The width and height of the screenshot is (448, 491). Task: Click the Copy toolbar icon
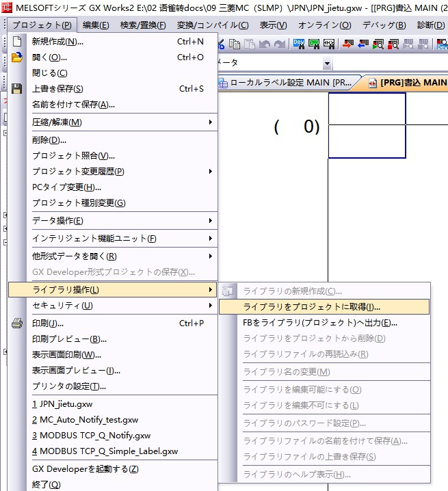tap(235, 44)
